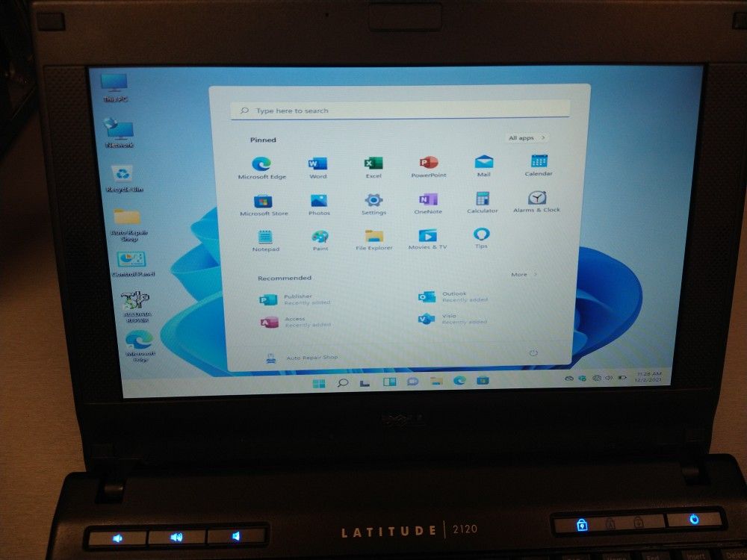The width and height of the screenshot is (747, 560).
Task: Open the Mail app
Action: point(483,166)
